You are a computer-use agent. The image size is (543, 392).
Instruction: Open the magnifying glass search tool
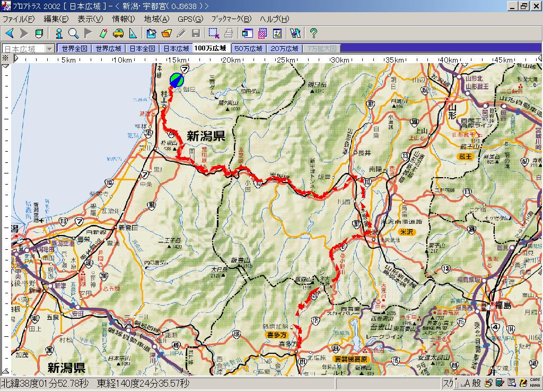(x=73, y=33)
